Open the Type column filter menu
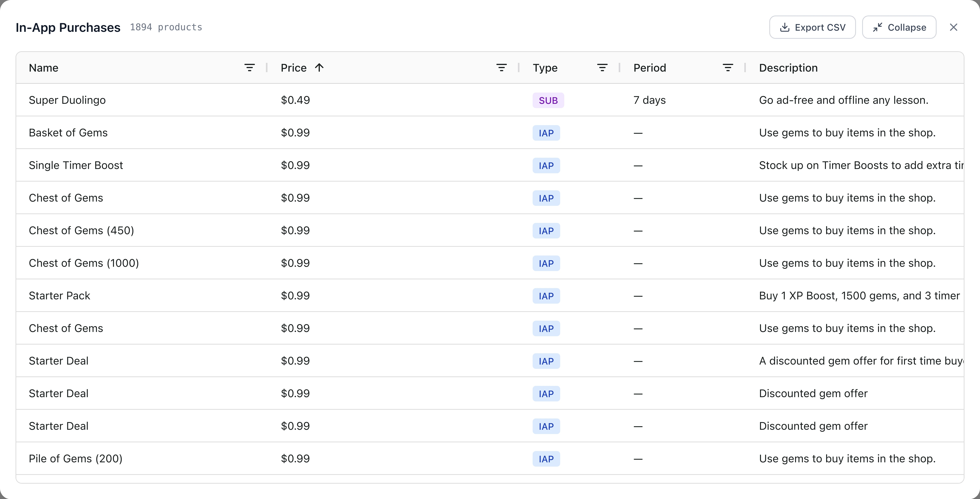Image resolution: width=980 pixels, height=499 pixels. [602, 68]
